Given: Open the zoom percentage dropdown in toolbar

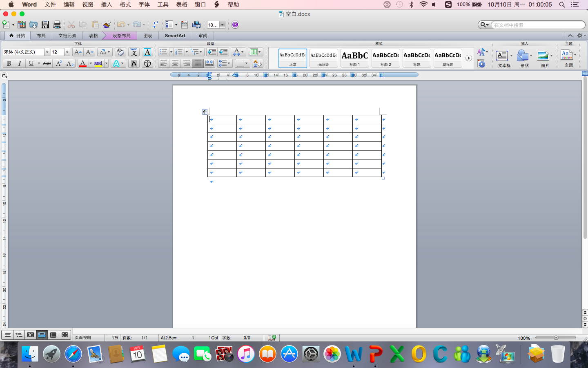Looking at the screenshot, I should tap(222, 25).
